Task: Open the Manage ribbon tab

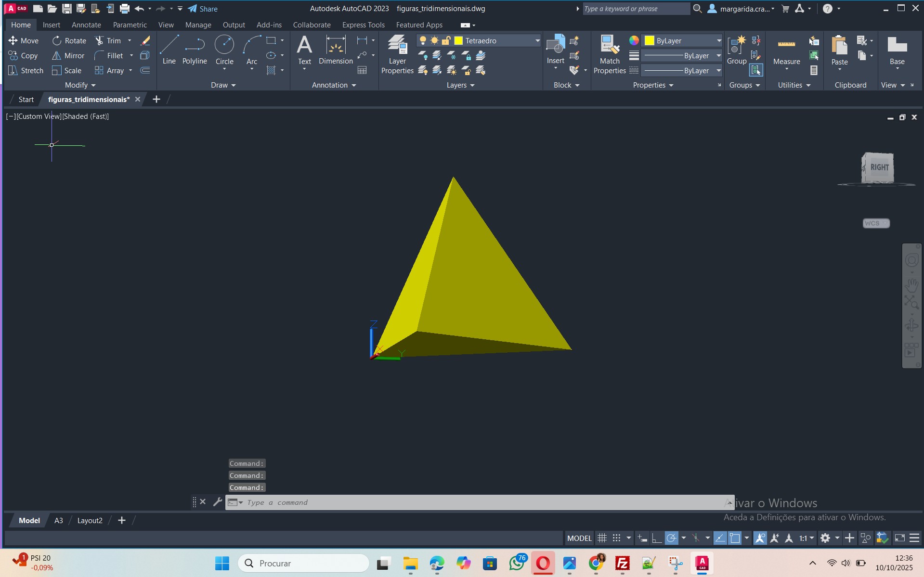Action: [198, 25]
